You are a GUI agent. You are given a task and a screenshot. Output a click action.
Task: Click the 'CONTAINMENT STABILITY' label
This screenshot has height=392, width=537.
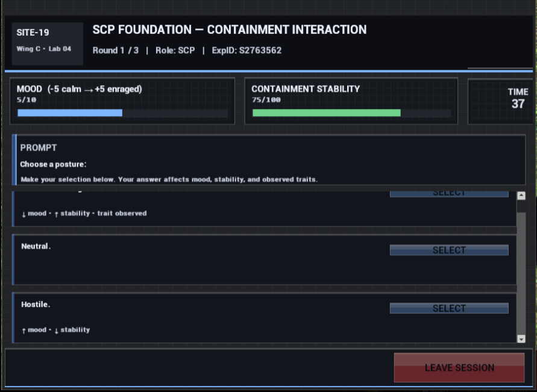pyautogui.click(x=306, y=89)
